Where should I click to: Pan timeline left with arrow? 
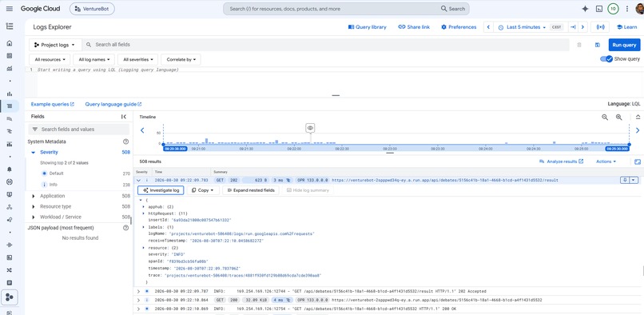click(142, 130)
